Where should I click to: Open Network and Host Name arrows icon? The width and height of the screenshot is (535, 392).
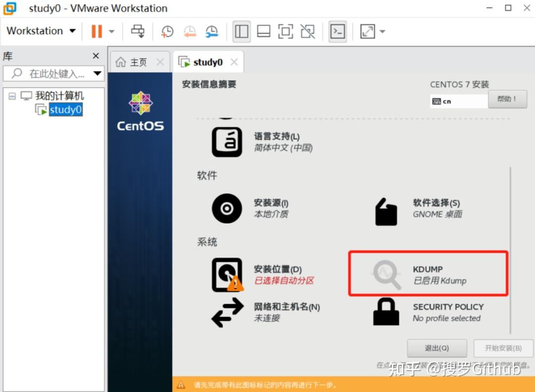227,312
